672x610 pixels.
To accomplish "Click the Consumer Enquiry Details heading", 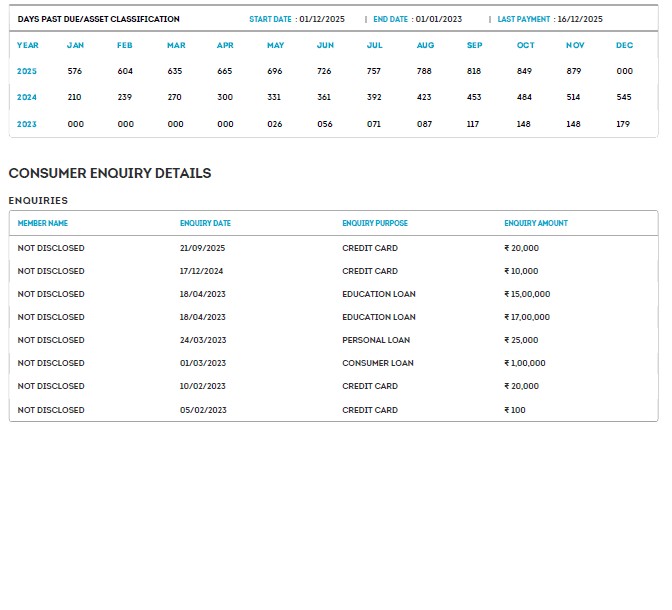I will tap(110, 173).
